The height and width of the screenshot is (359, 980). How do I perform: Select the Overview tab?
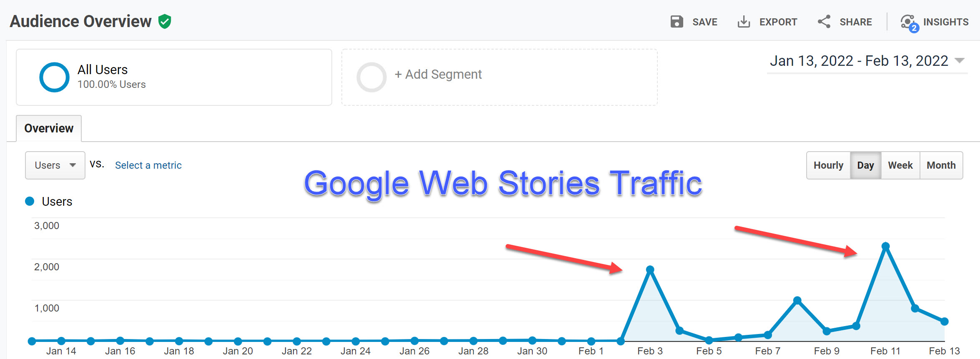[49, 128]
